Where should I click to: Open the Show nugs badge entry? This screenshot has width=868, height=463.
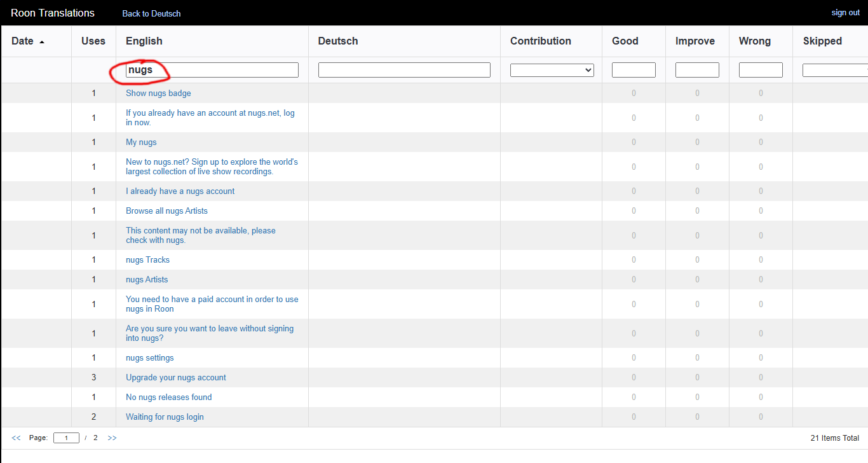pyautogui.click(x=158, y=93)
